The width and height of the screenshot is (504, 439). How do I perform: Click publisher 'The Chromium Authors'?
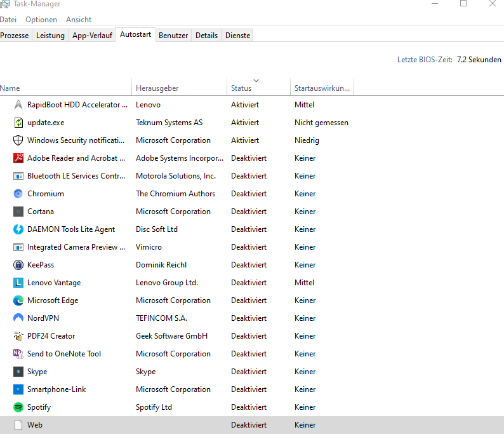coord(175,194)
